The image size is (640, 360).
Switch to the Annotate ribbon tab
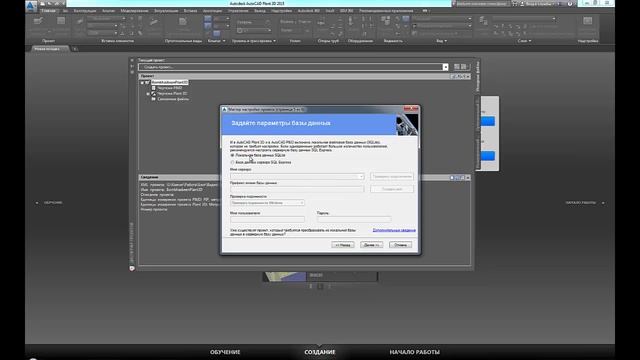pos(212,11)
